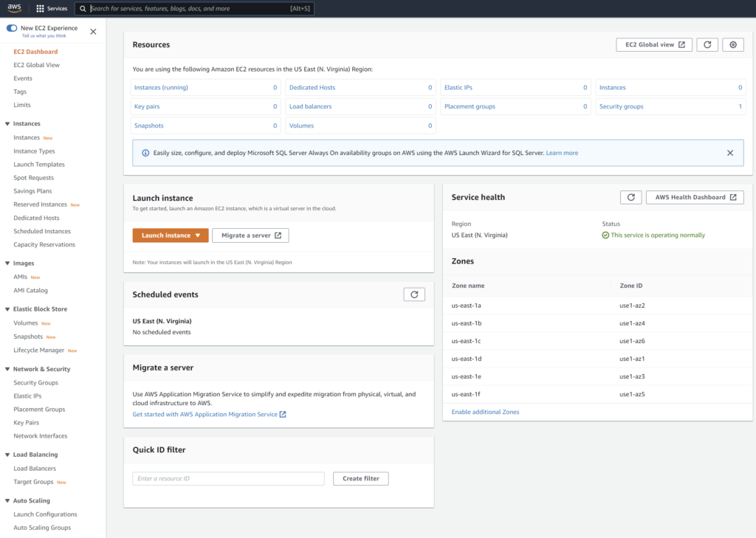Collapse Elastic Block Store section
The height and width of the screenshot is (538, 756).
pyautogui.click(x=7, y=309)
